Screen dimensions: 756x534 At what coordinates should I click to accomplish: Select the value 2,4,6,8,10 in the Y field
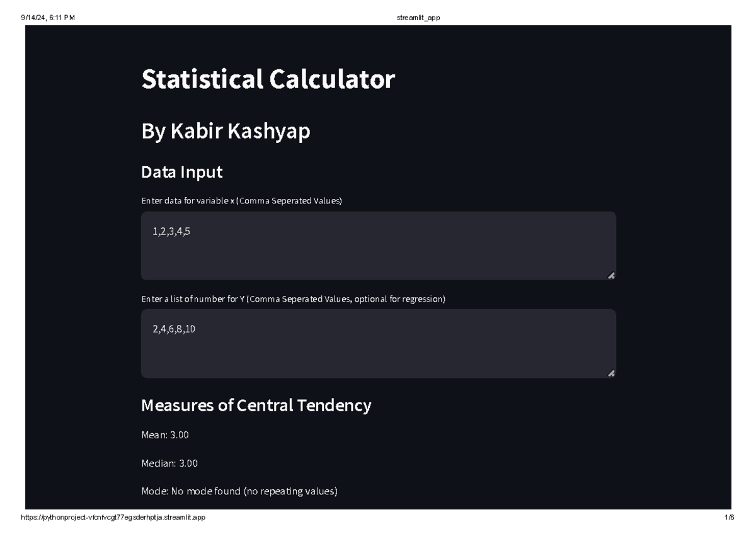(175, 328)
